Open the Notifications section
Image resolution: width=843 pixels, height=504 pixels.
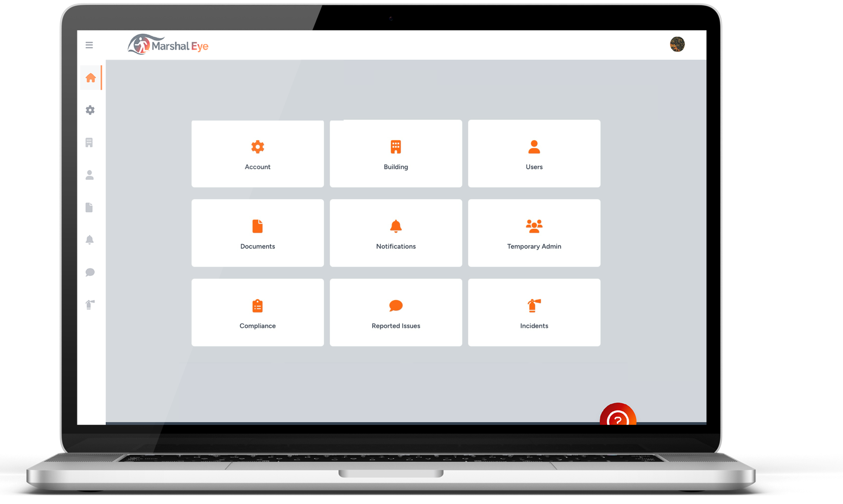395,233
